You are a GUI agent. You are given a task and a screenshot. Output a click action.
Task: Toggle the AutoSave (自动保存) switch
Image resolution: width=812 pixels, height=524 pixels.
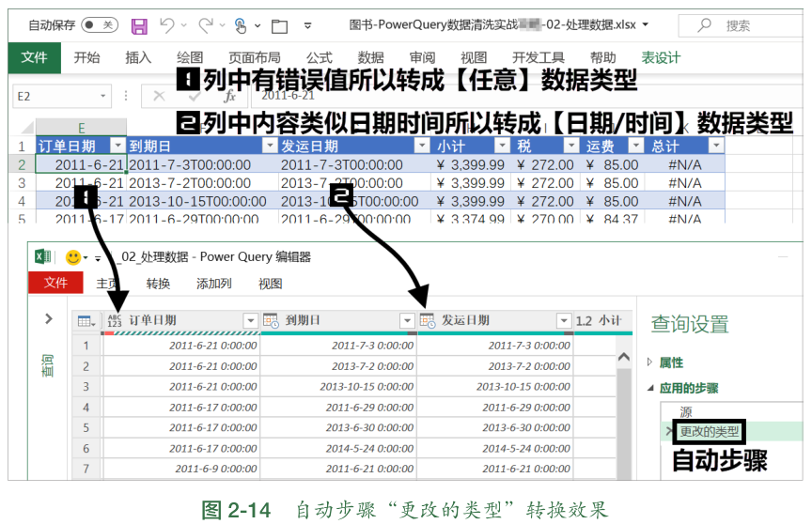pyautogui.click(x=100, y=24)
